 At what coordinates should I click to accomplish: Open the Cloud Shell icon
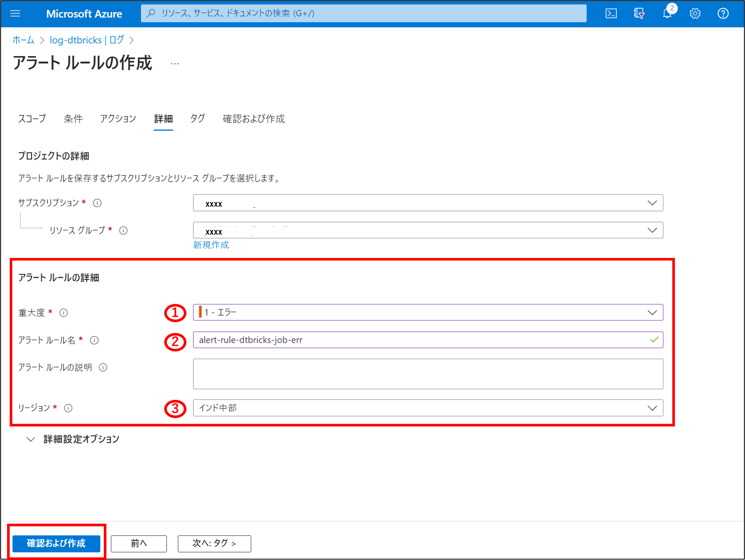coord(611,14)
